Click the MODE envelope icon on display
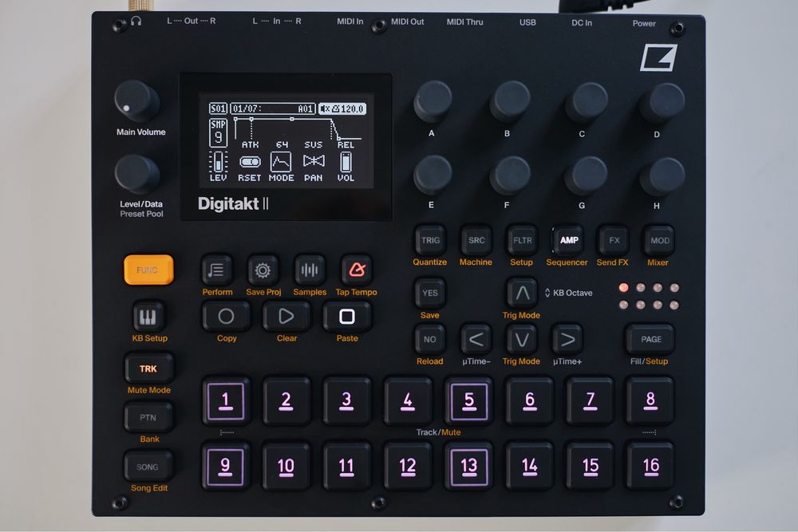 (x=281, y=162)
